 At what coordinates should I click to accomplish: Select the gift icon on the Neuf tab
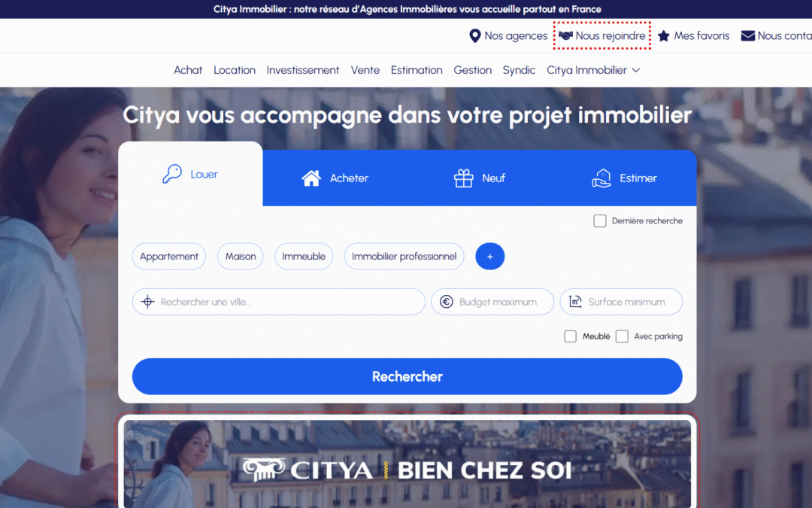[x=462, y=178]
